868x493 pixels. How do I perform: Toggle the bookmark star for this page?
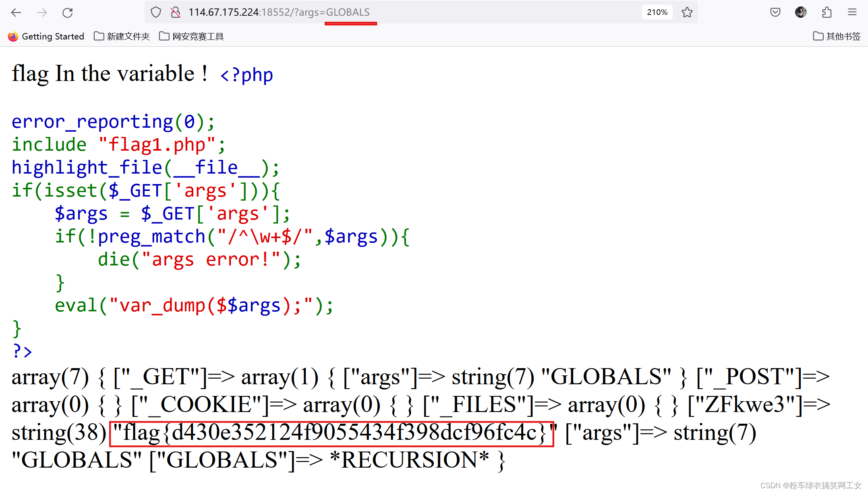[687, 12]
